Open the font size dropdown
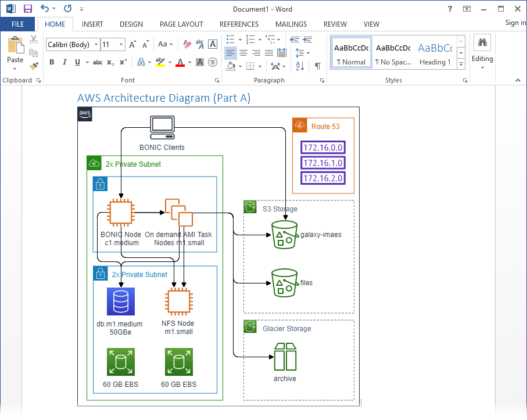The width and height of the screenshot is (527, 420). tap(121, 44)
